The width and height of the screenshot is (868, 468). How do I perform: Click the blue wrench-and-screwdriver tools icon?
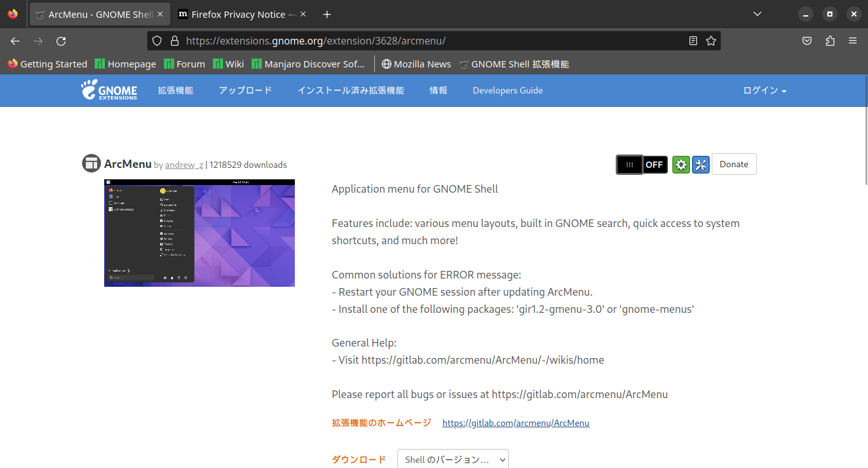701,165
